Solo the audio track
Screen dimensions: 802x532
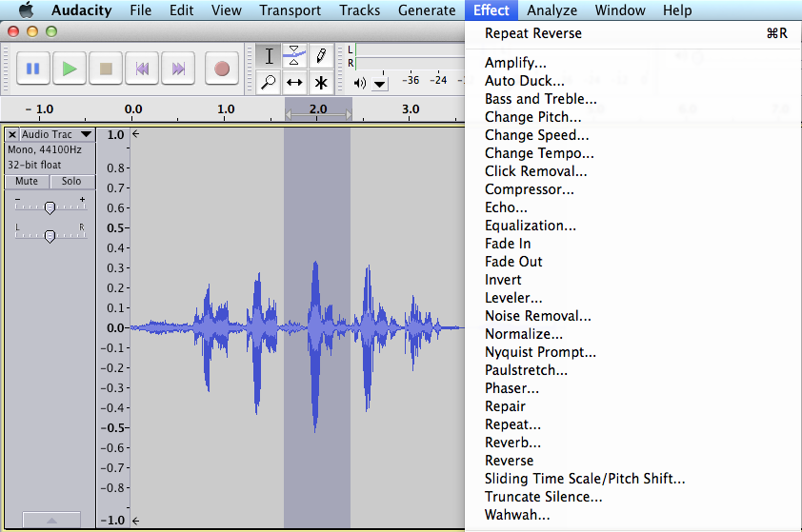click(71, 182)
